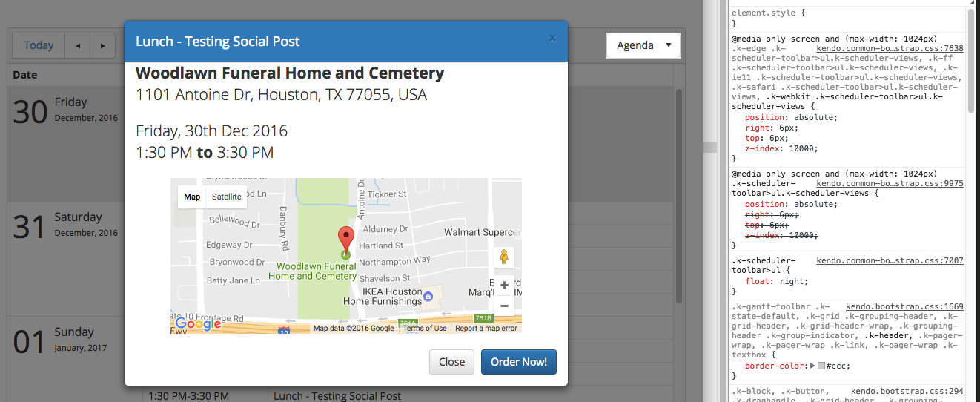The image size is (980, 402).
Task: Click the Today button in the scheduler
Action: pyautogui.click(x=39, y=46)
